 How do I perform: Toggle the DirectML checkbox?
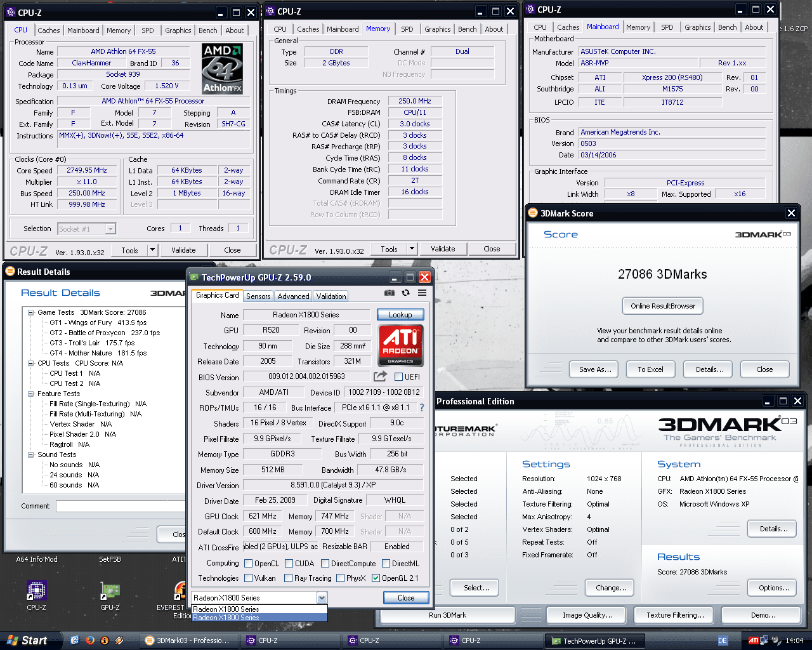(x=386, y=563)
